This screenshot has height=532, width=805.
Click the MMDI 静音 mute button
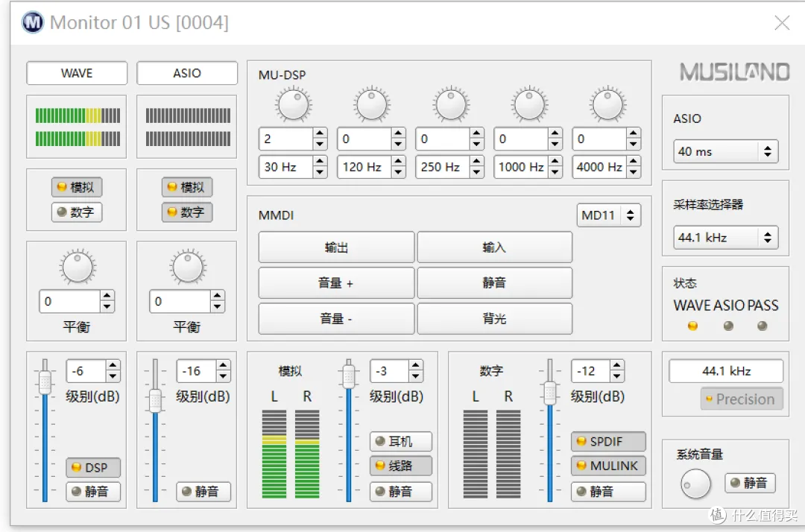tap(494, 283)
